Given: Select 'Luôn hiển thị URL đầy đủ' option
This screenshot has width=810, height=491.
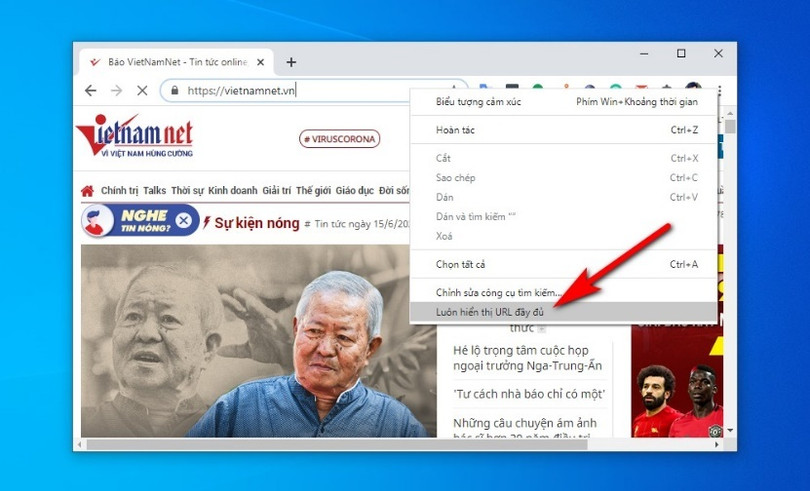Looking at the screenshot, I should tap(488, 312).
